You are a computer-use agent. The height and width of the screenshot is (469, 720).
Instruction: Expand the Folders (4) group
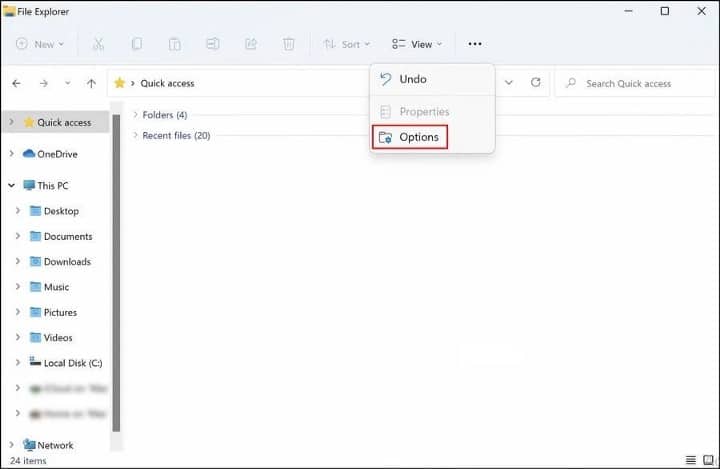pyautogui.click(x=135, y=114)
